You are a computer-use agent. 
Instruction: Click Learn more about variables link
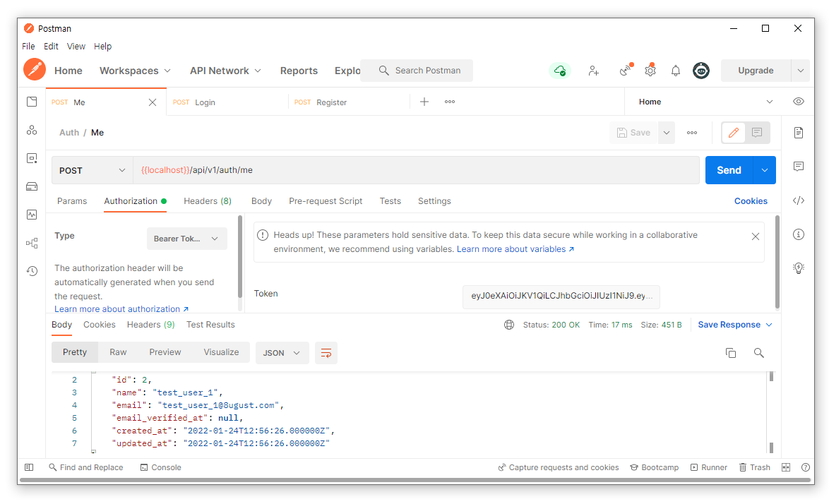[515, 249]
